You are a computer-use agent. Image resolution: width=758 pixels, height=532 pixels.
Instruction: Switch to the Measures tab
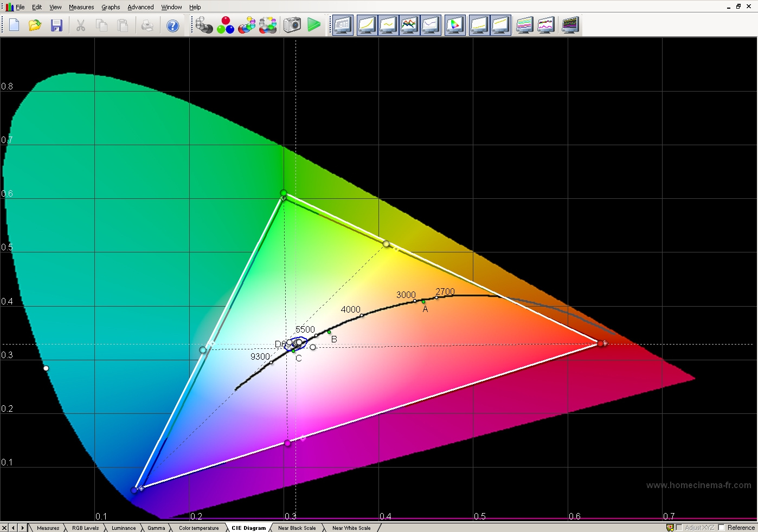pyautogui.click(x=48, y=528)
